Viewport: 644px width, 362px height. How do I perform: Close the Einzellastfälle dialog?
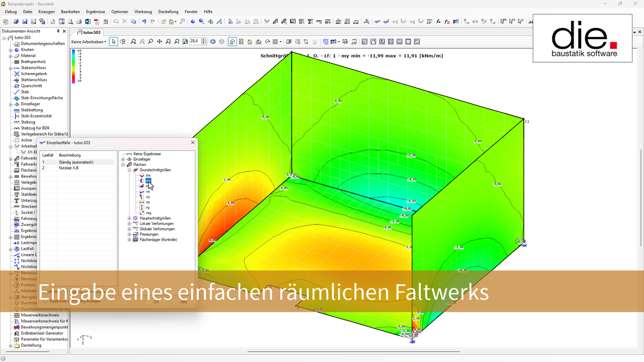193,143
